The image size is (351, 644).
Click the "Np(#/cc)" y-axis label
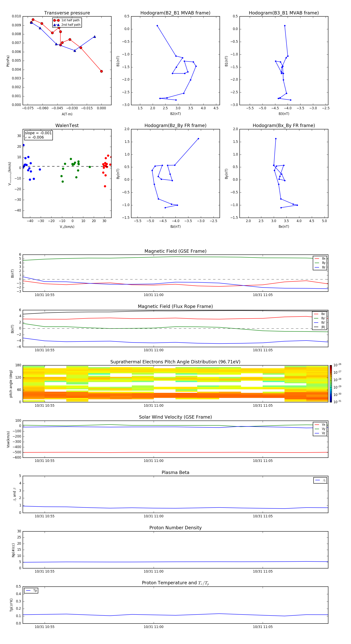(x=13, y=550)
